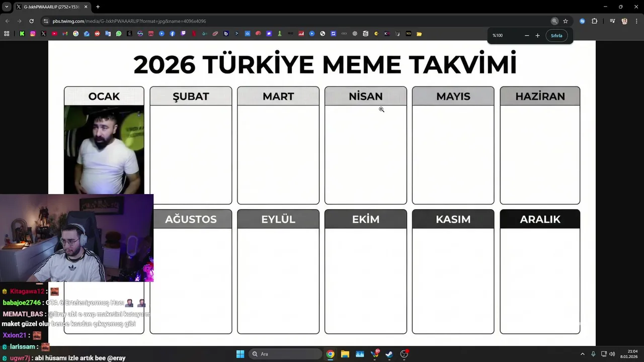Click the OCAK meme photo
This screenshot has width=644, height=362.
[x=104, y=150]
